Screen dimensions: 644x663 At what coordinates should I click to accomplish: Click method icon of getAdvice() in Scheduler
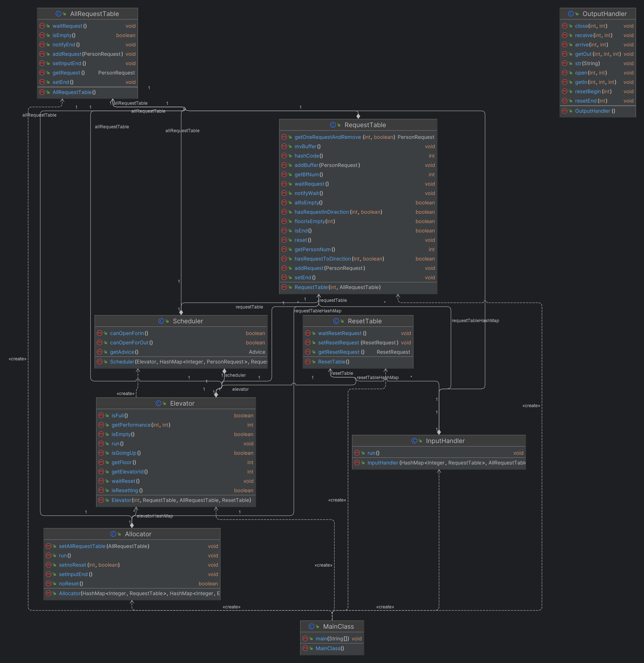[100, 352]
